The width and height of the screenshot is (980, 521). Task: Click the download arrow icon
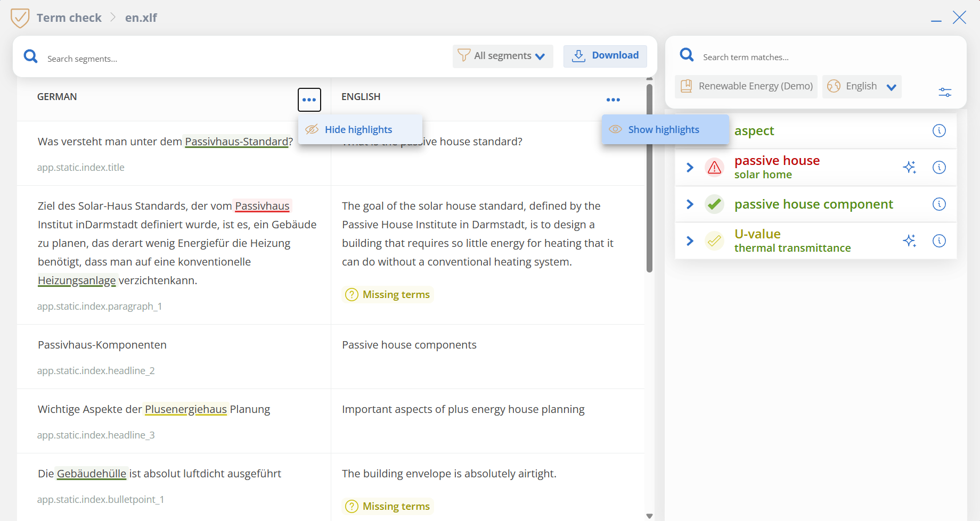[x=578, y=55]
